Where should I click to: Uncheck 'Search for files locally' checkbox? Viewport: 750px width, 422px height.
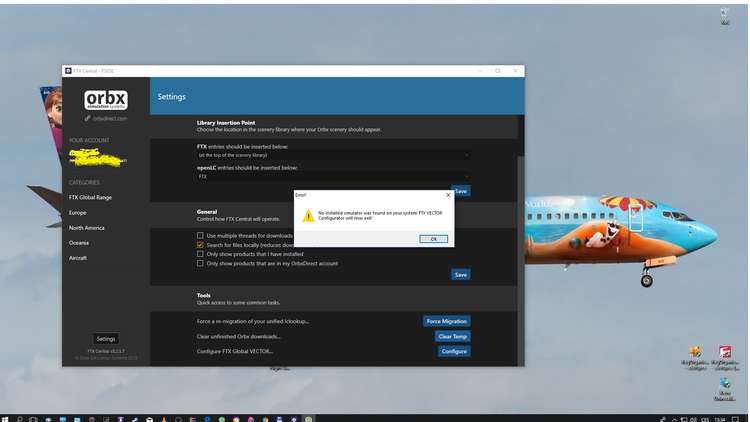200,244
